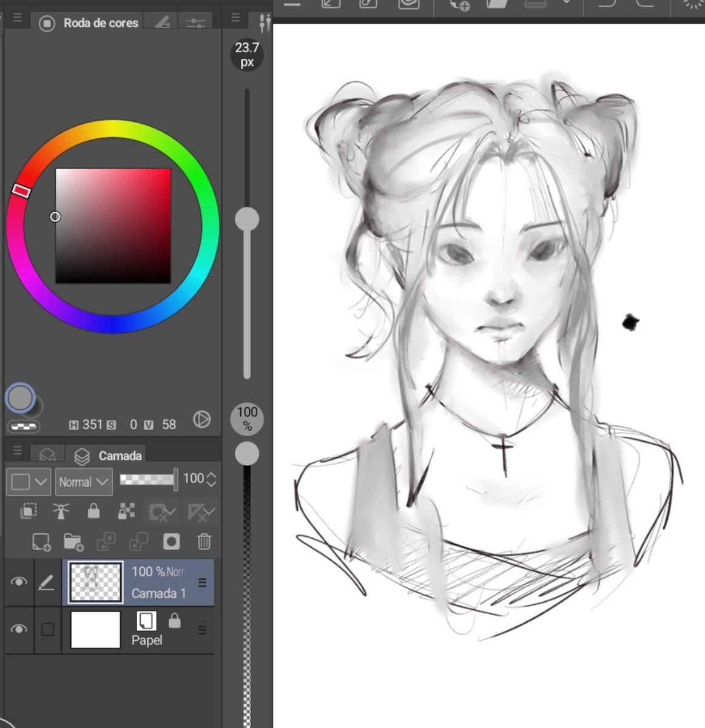This screenshot has height=728, width=705.
Task: Tap the 100 % brush opacity indicator
Action: [247, 419]
